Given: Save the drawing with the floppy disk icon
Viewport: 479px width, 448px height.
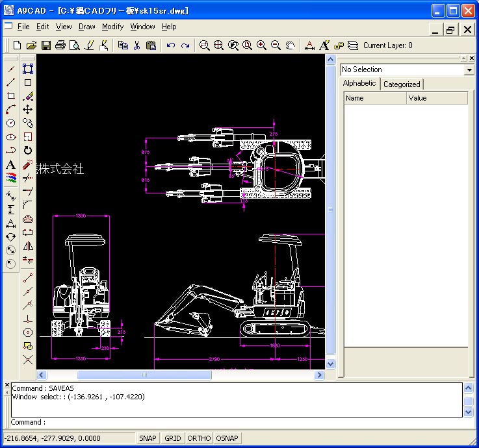Looking at the screenshot, I should click(x=46, y=45).
